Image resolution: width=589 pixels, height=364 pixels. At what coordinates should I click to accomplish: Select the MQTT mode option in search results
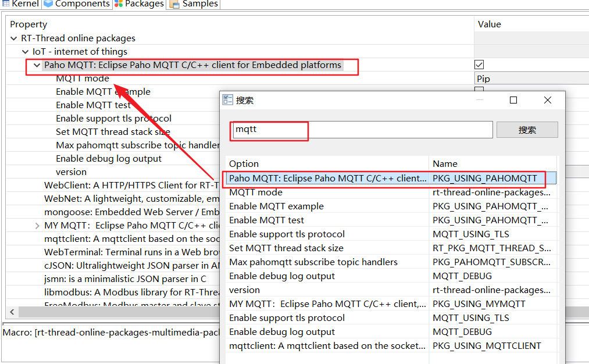256,192
